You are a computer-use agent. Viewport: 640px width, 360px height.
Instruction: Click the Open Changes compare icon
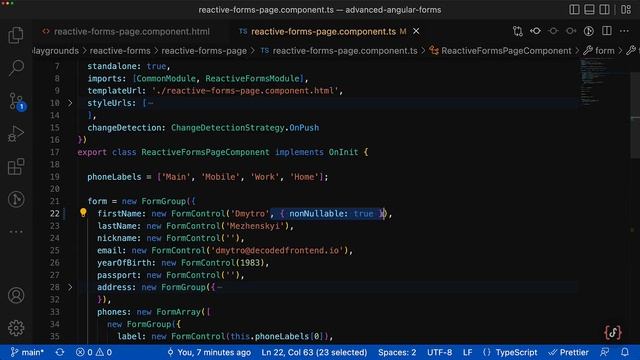click(518, 31)
